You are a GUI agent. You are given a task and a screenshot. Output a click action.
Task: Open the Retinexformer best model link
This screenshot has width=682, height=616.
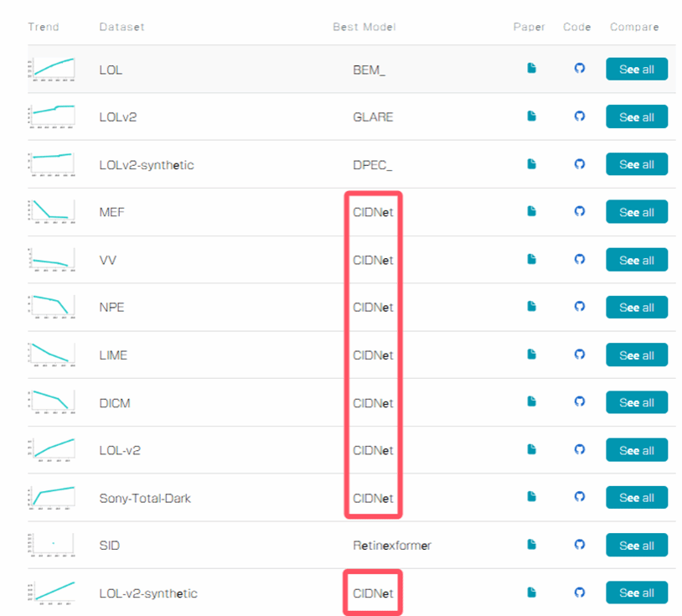tap(391, 546)
